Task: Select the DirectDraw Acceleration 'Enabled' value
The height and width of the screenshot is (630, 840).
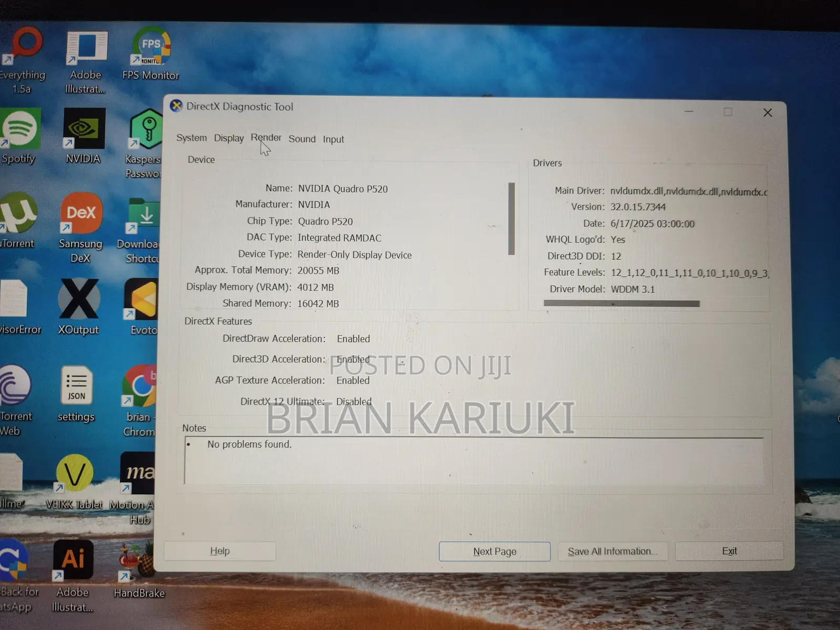Action: pyautogui.click(x=353, y=339)
